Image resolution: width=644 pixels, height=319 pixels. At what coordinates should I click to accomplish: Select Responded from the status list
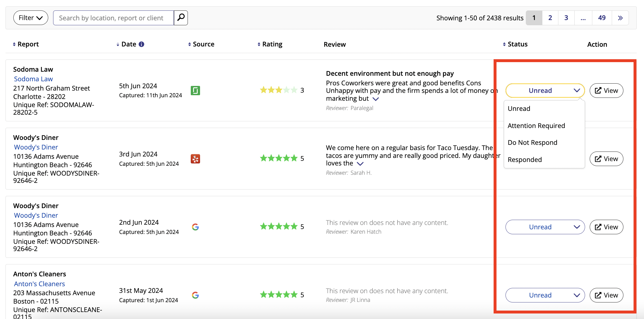click(525, 160)
